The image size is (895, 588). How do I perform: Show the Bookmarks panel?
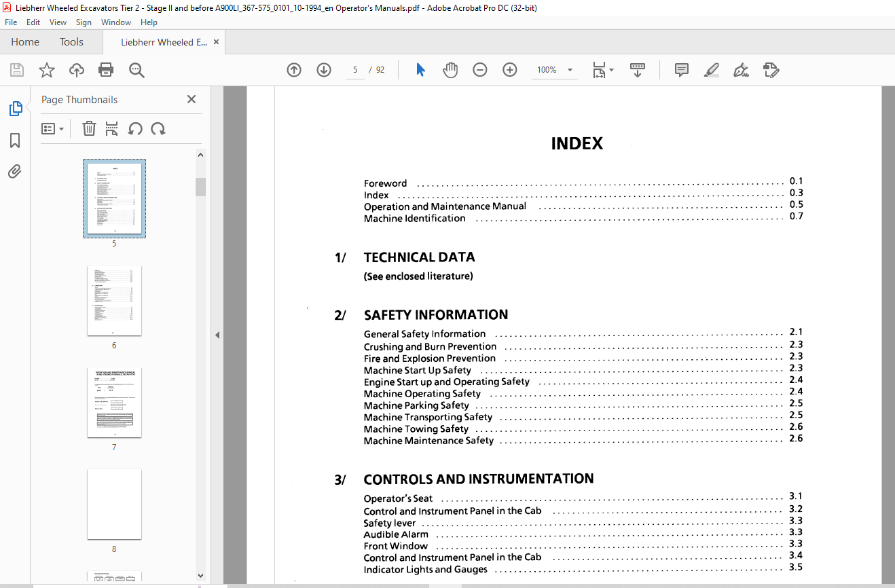pos(15,141)
